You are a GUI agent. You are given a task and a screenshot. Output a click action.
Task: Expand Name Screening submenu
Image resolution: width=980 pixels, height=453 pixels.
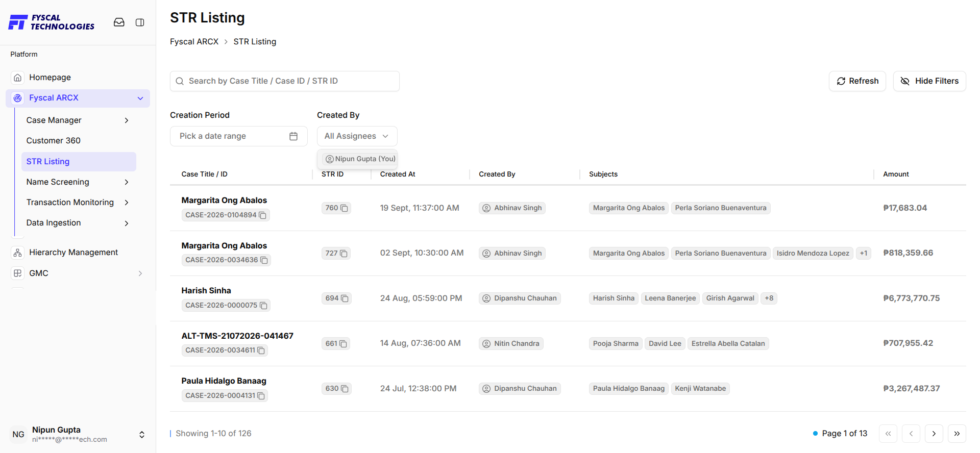[127, 182]
